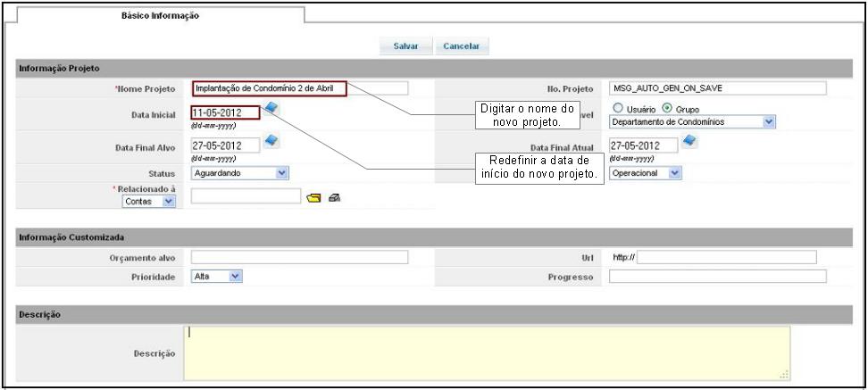Click the Cancelar button
This screenshot has width=868, height=390.
click(462, 46)
